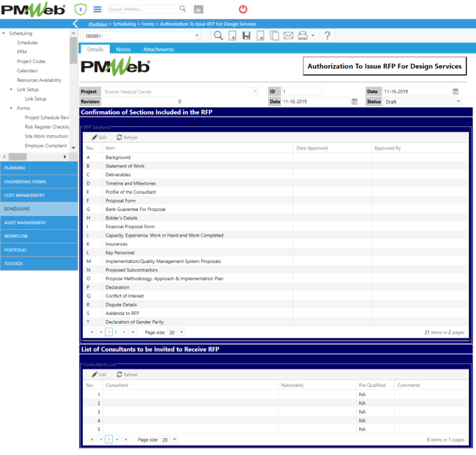Switch to the Attachments tab

(x=159, y=49)
